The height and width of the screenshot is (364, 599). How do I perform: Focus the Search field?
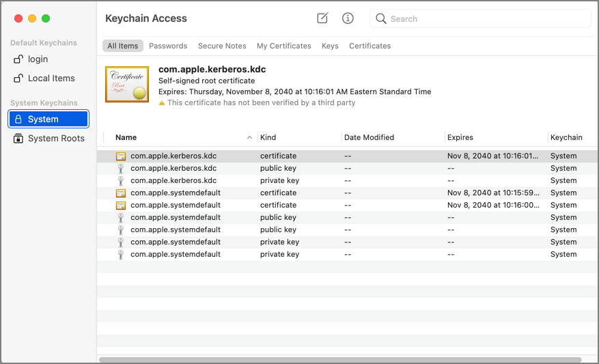tap(480, 18)
